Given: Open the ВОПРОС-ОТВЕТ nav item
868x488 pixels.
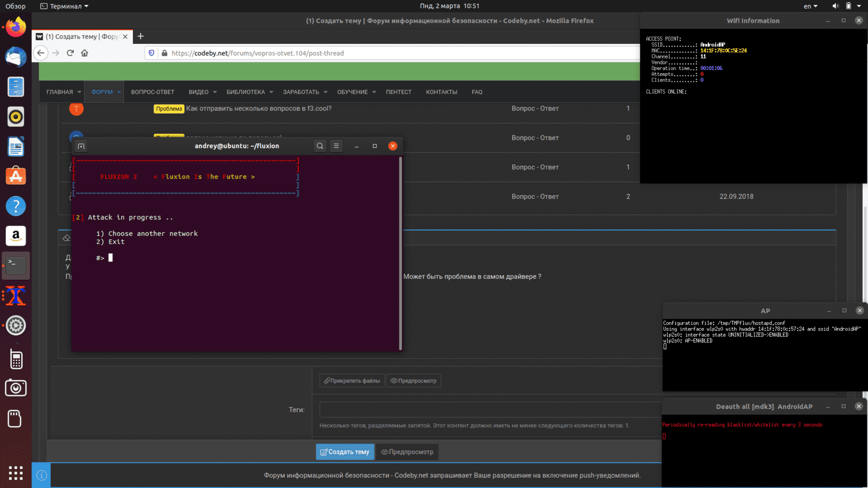Looking at the screenshot, I should [152, 92].
